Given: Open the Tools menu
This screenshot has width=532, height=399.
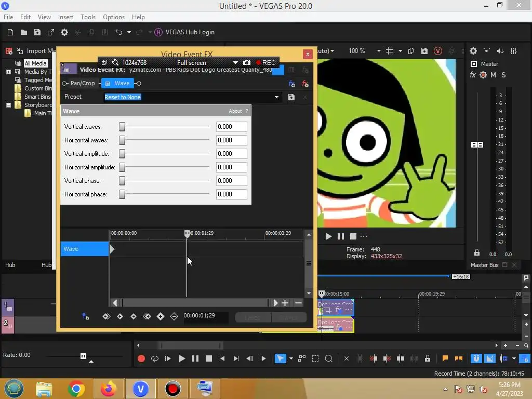Looking at the screenshot, I should [88, 17].
